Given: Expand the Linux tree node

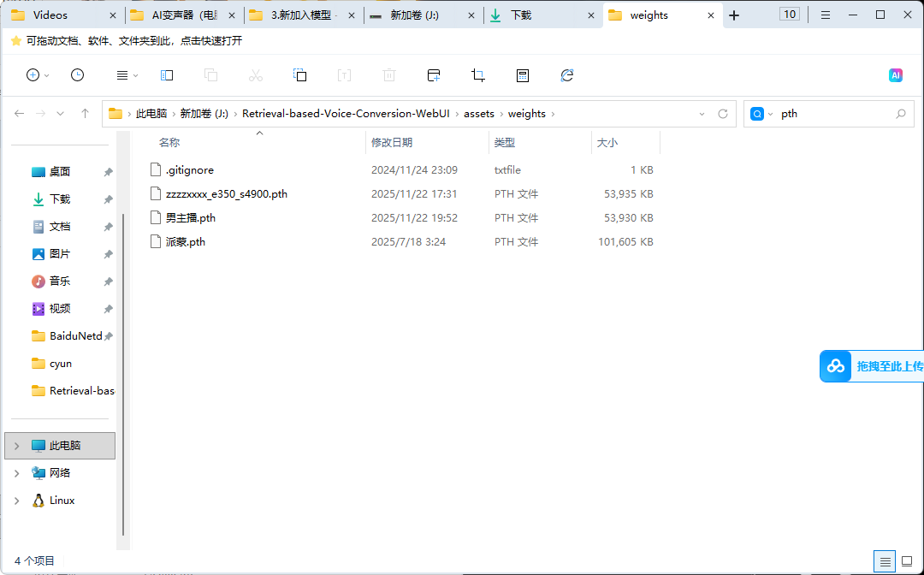Looking at the screenshot, I should pos(16,501).
